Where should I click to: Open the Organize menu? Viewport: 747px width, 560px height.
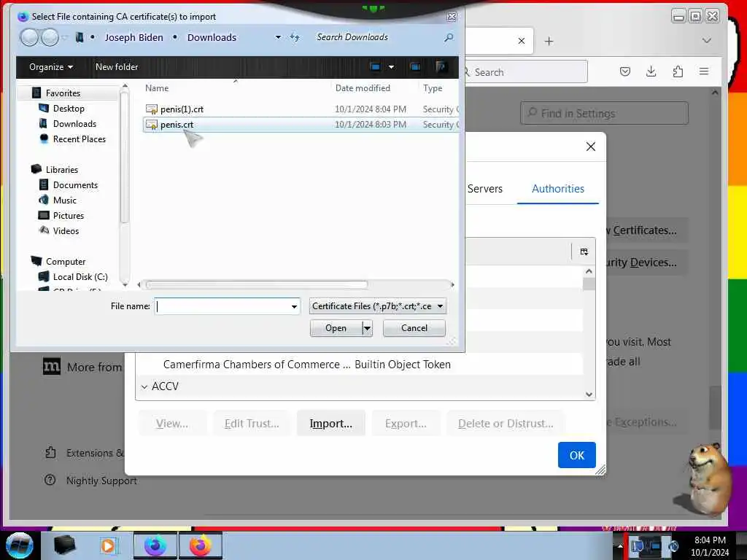click(51, 67)
